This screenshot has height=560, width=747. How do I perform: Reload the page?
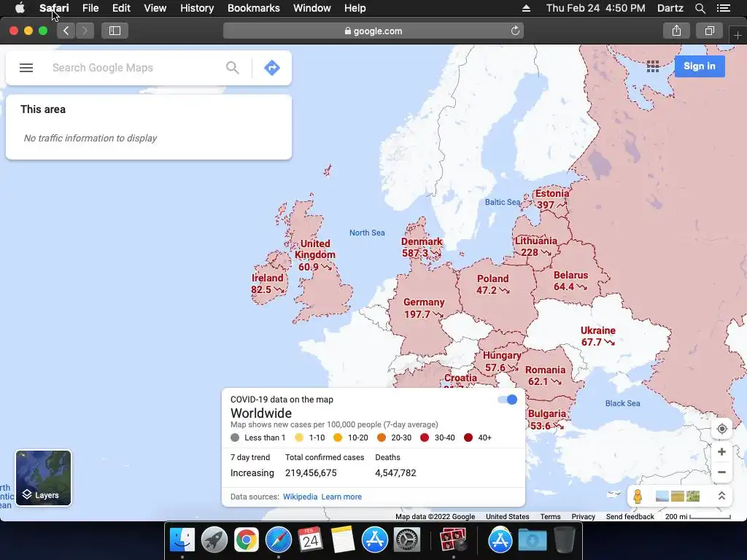click(x=515, y=31)
